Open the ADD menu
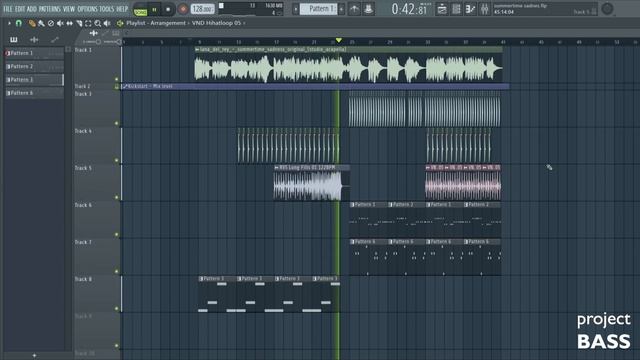Screen dimensions: 640x360 31,9
